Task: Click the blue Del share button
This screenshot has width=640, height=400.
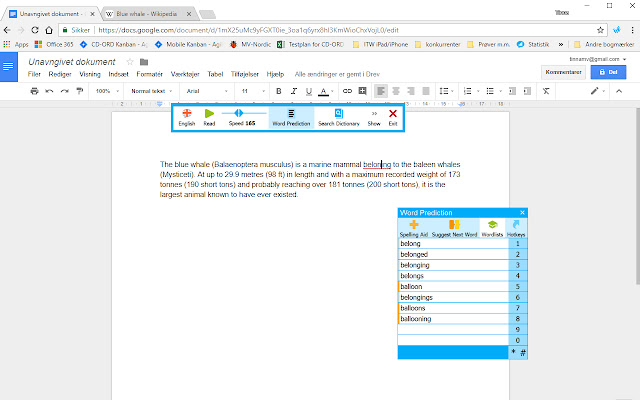Action: [605, 73]
